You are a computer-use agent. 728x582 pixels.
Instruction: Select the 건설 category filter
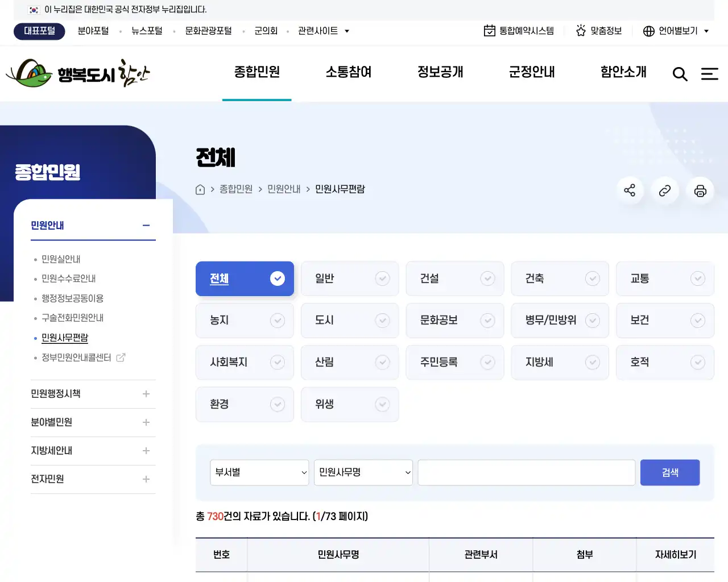click(x=454, y=278)
